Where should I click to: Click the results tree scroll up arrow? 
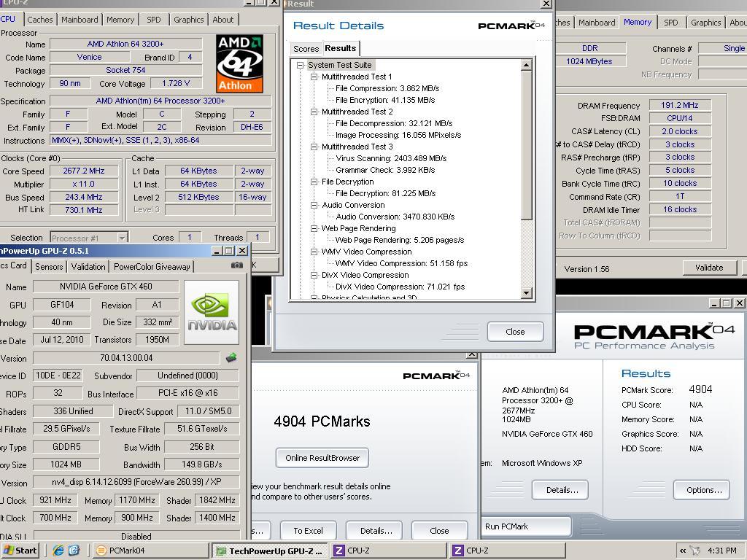click(527, 65)
